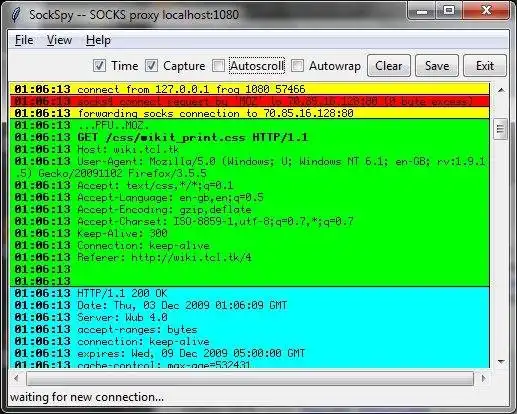The image size is (517, 414).
Task: Click the 'HTTP/1.1 200 OK' response line
Action: tap(250, 293)
